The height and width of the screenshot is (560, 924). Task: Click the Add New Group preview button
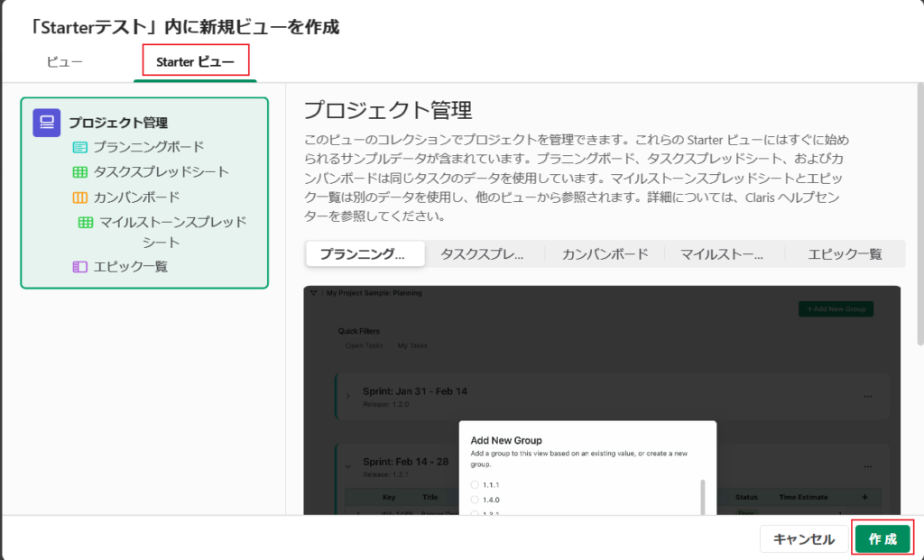coord(835,309)
